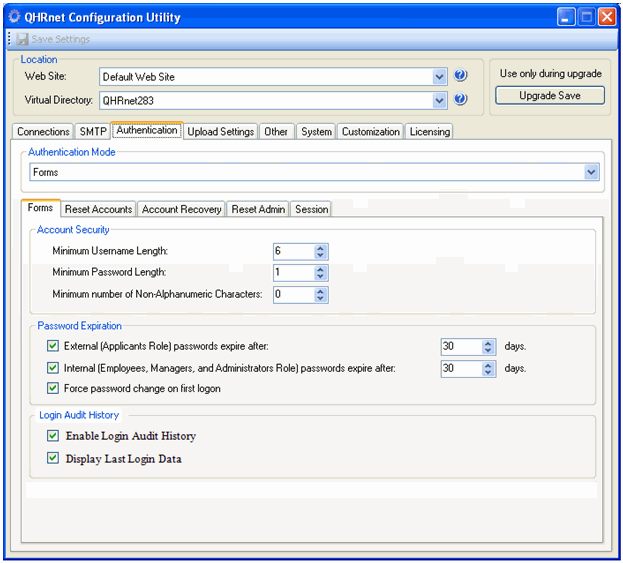This screenshot has width=623, height=563.
Task: Open the Reset Admin sub-tab
Action: [x=258, y=209]
